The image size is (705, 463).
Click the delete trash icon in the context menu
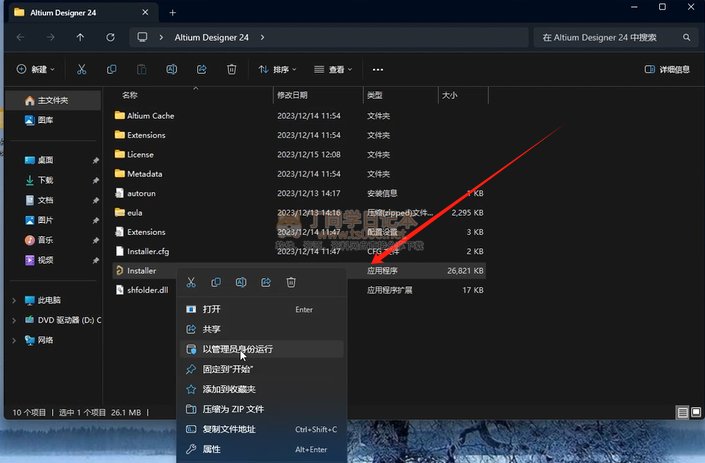pos(291,283)
